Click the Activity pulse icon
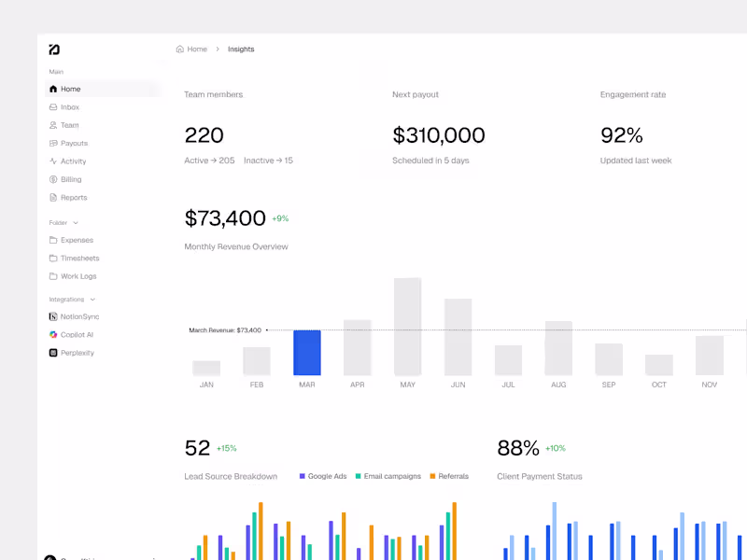 52,161
